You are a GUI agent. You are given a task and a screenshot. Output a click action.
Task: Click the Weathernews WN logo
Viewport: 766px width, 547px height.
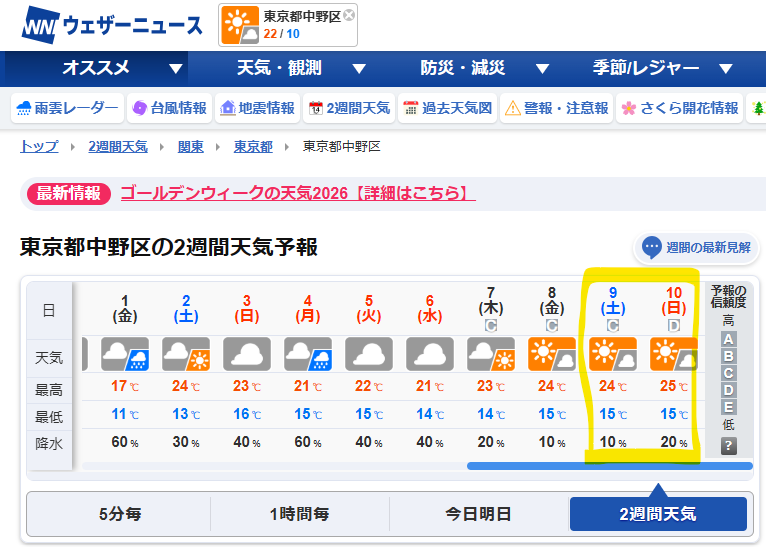point(112,24)
